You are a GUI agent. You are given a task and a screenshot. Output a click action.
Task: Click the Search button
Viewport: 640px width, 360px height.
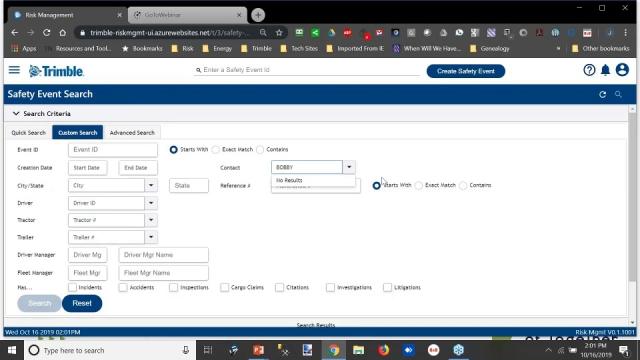(x=39, y=303)
